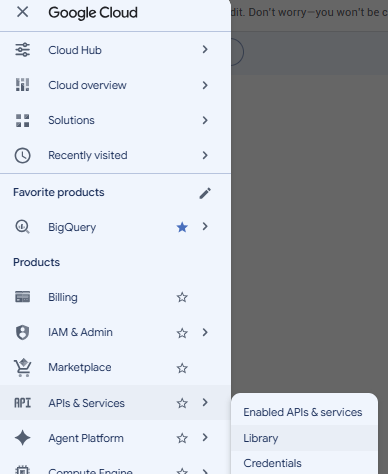Screen dimensions: 388x474
Task: Open the Marketplace product link
Action: tap(80, 367)
